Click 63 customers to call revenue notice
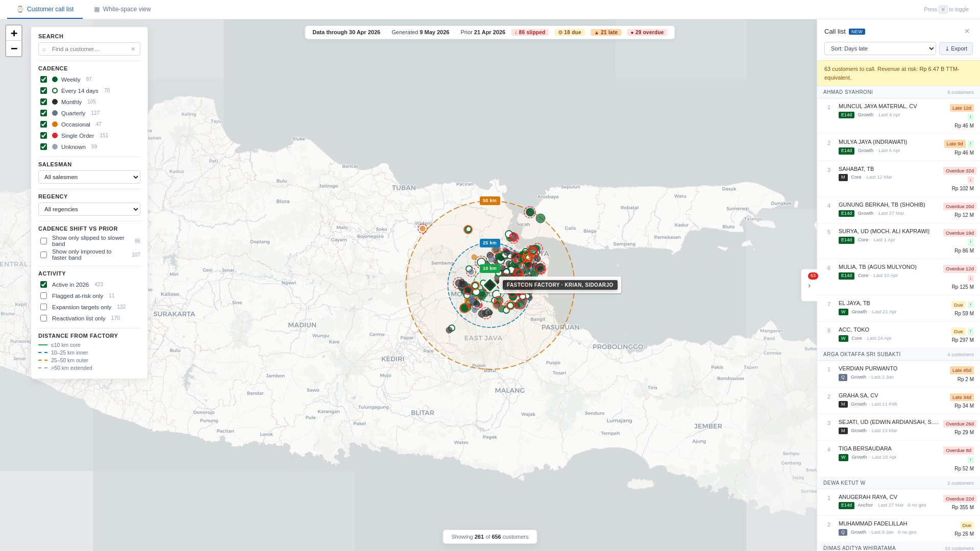This screenshot has width=980, height=551. point(898,73)
